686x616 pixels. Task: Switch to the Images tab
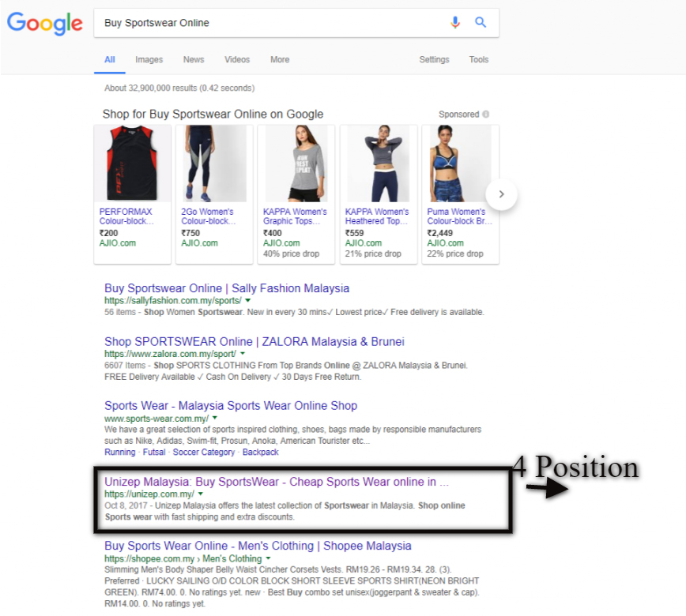point(149,59)
